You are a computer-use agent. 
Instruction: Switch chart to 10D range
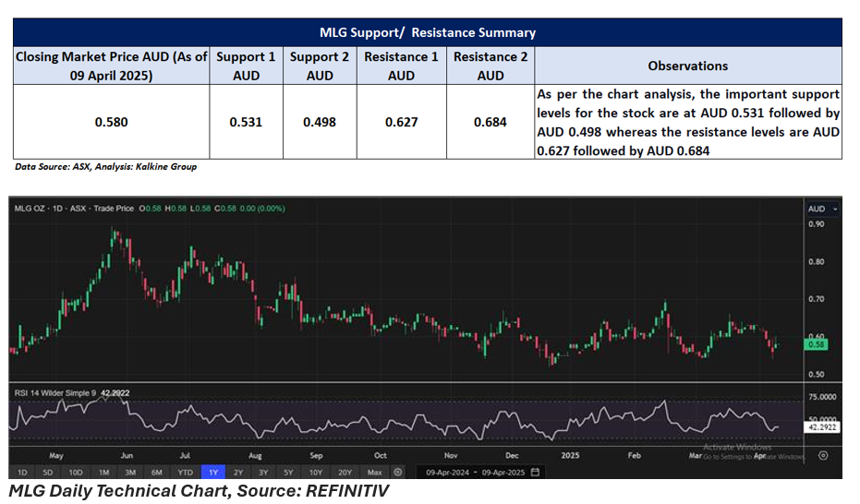tap(76, 472)
